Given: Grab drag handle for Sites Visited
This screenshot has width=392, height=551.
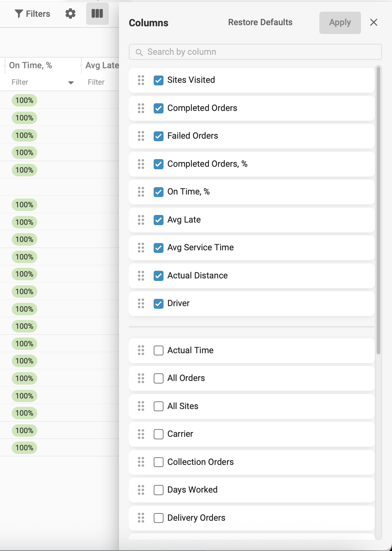Looking at the screenshot, I should (141, 80).
